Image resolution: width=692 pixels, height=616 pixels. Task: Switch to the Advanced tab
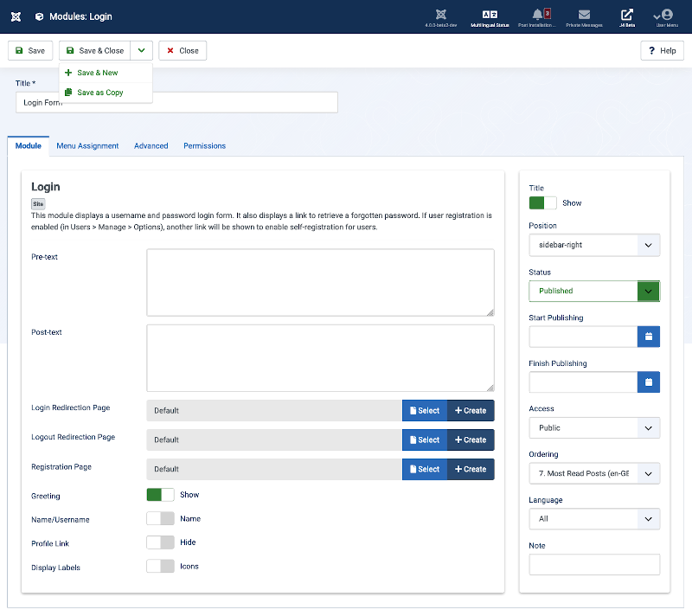tap(151, 146)
